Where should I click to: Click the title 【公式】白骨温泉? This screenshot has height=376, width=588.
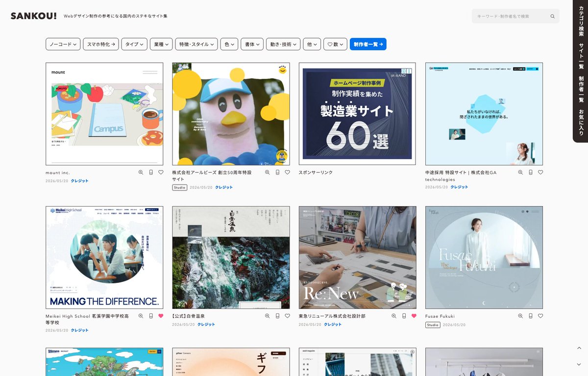click(189, 316)
